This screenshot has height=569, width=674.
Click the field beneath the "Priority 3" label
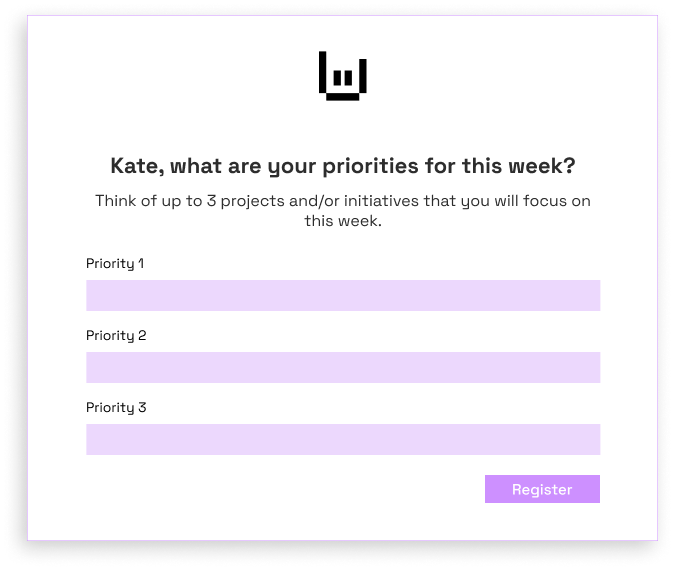[342, 439]
